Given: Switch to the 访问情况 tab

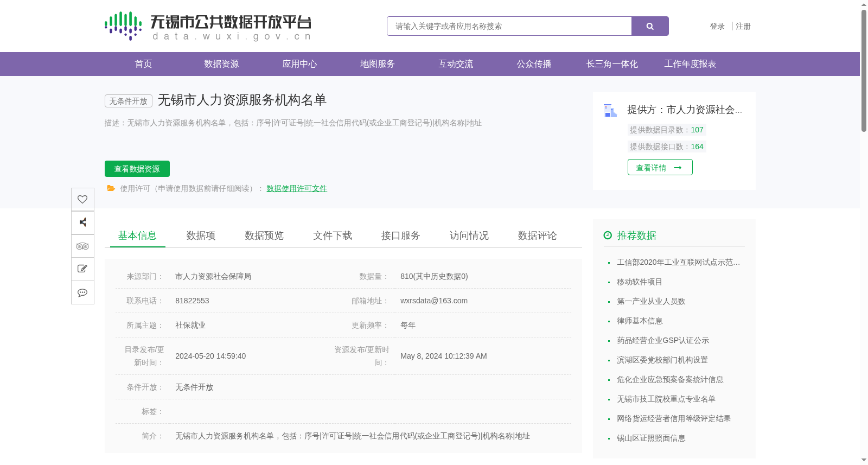Looking at the screenshot, I should coord(469,235).
